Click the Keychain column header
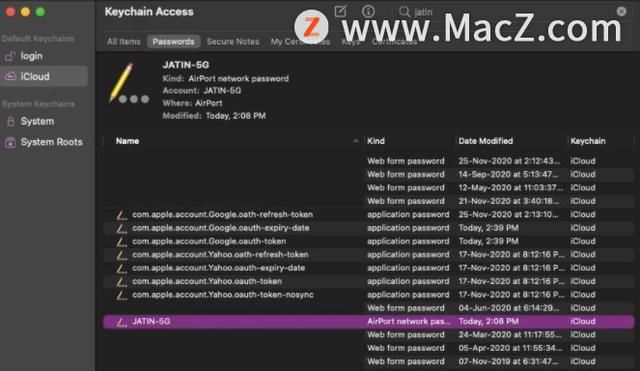Viewport: 640px width, 371px height. coord(588,141)
